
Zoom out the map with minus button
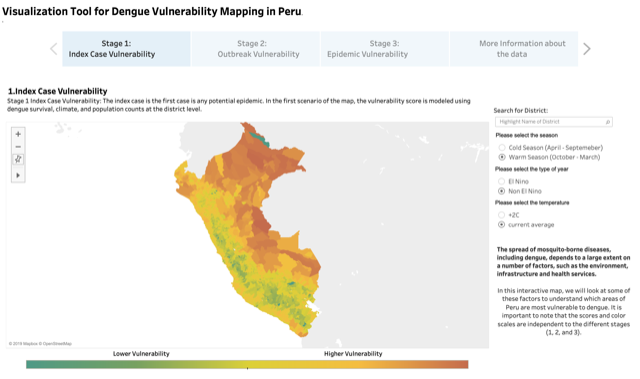(18, 146)
